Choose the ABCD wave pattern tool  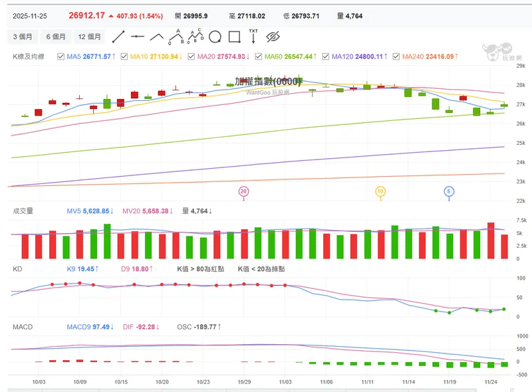click(x=196, y=37)
